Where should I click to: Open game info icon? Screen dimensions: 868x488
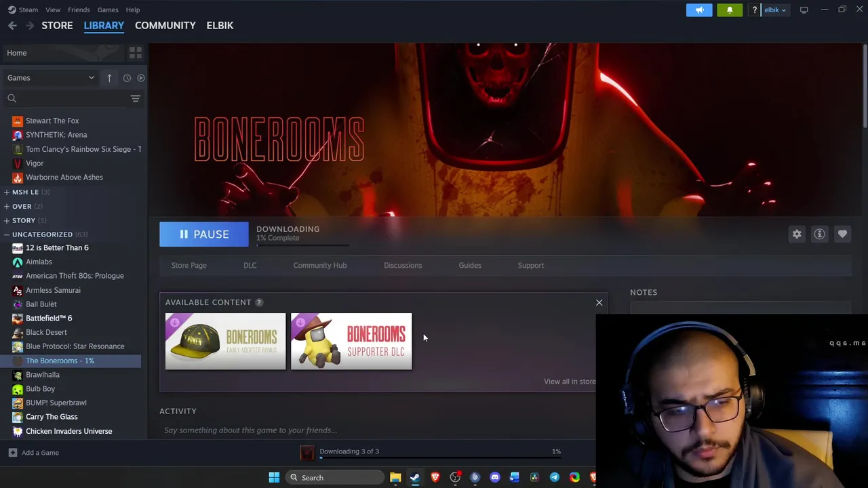819,235
